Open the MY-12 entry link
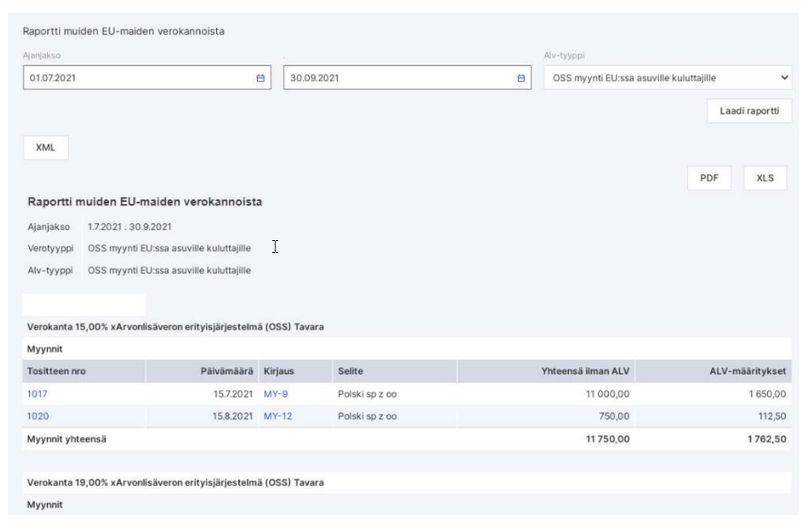The image size is (812, 527). click(x=277, y=416)
